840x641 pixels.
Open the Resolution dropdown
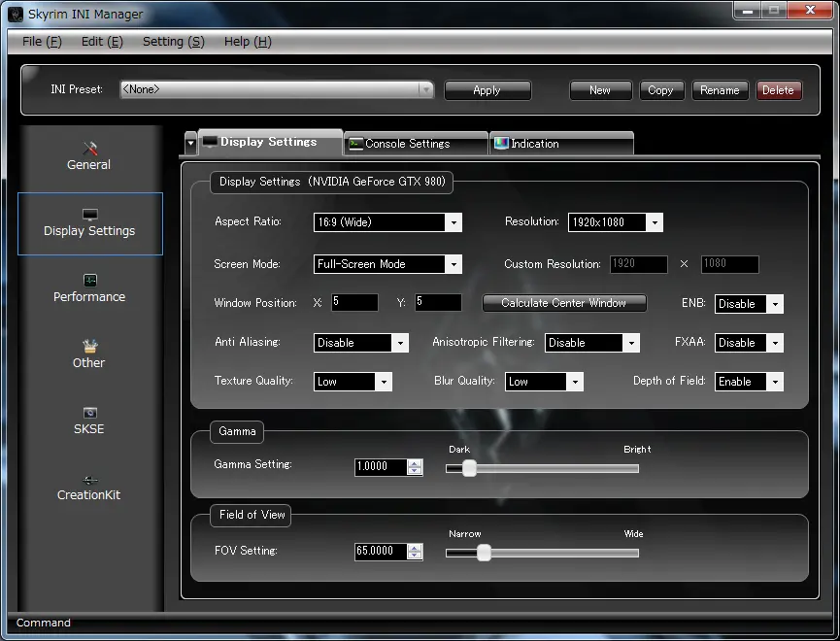[615, 222]
